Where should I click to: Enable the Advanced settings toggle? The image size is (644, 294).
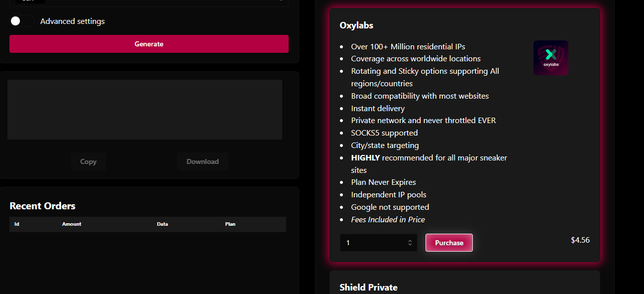click(21, 21)
